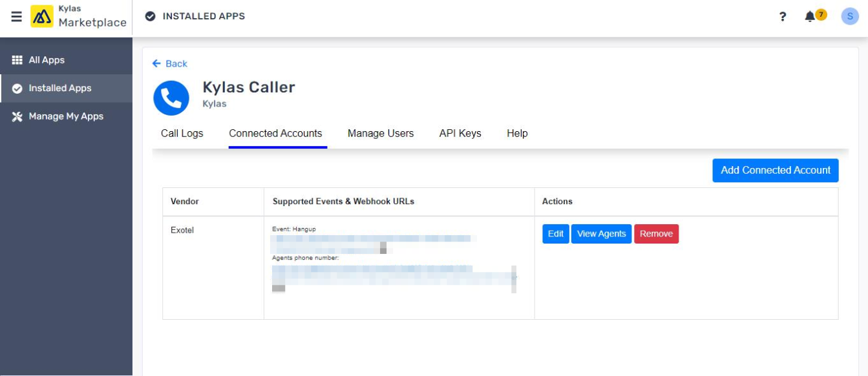Open the user profile avatar
868x376 pixels.
[x=850, y=16]
